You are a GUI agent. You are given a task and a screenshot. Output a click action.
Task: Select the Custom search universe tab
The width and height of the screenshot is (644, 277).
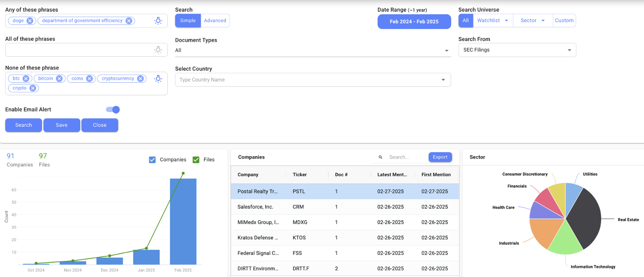pyautogui.click(x=564, y=21)
